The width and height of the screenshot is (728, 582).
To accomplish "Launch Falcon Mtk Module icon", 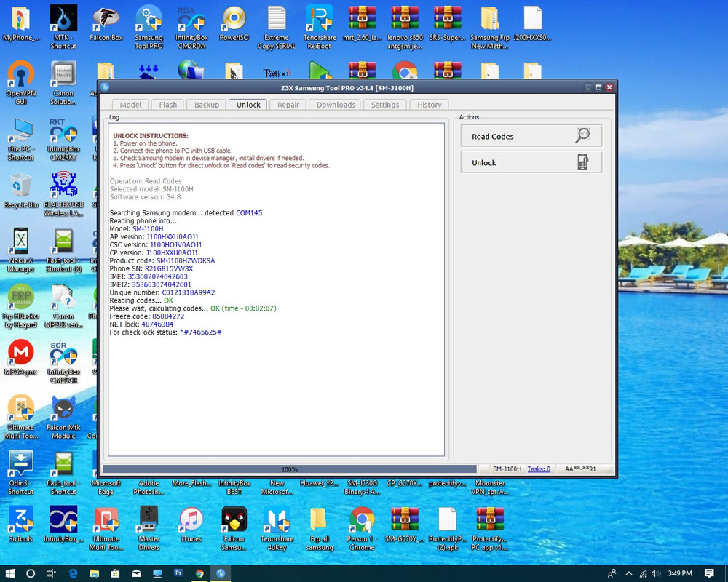I will (x=63, y=416).
